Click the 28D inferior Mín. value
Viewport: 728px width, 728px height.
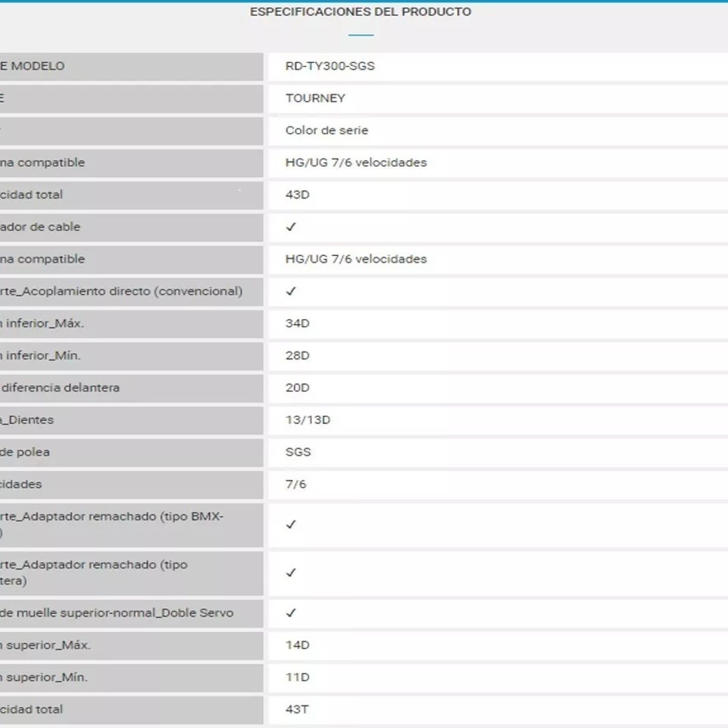tap(297, 356)
